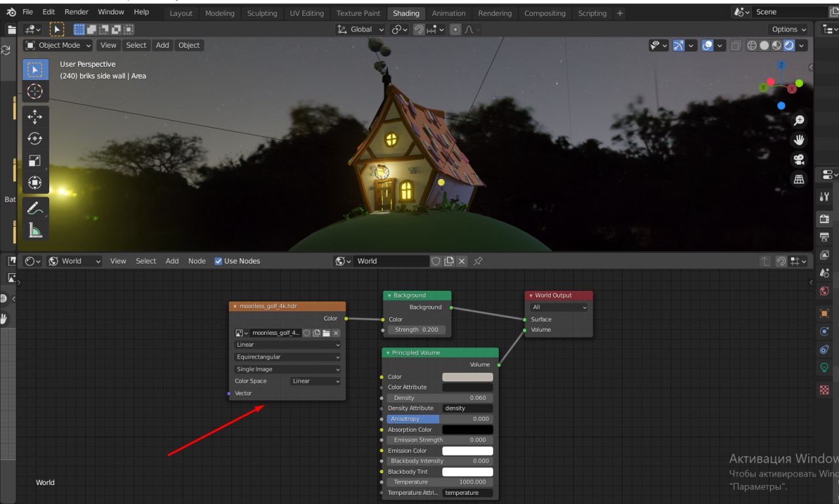Open the Output properties printer icon
This screenshot has width=839, height=504.
tap(825, 237)
